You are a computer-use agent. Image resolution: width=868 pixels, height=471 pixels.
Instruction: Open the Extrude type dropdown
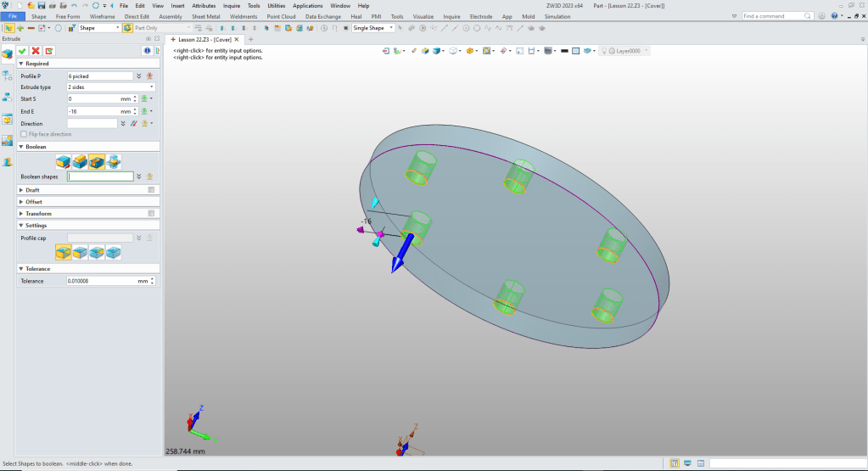coord(110,87)
